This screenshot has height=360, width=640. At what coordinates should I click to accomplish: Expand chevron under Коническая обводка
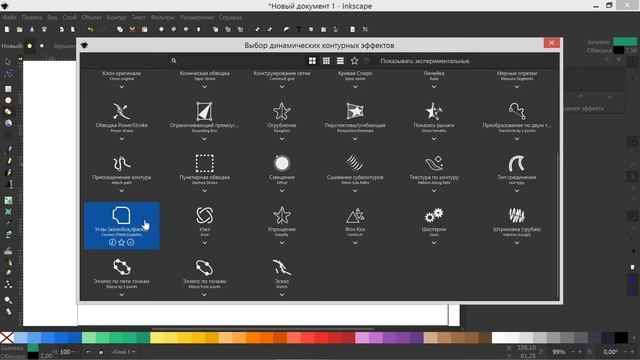click(204, 87)
